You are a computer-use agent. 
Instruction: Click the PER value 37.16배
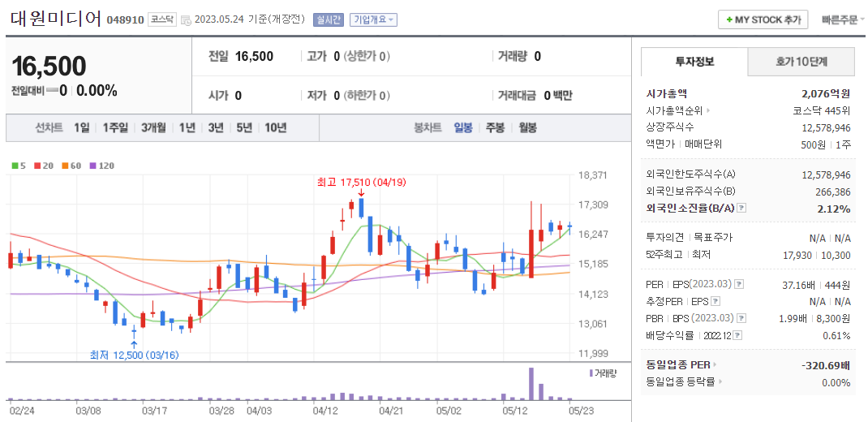pos(797,284)
